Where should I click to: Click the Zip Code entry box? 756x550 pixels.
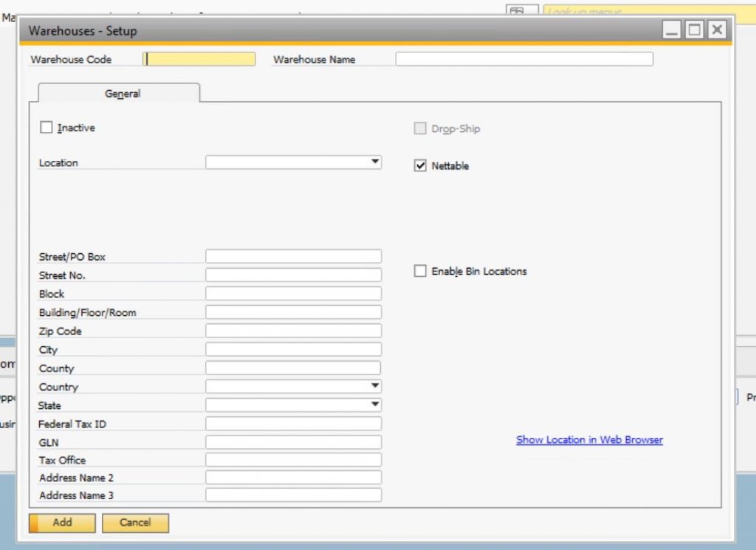pyautogui.click(x=293, y=330)
